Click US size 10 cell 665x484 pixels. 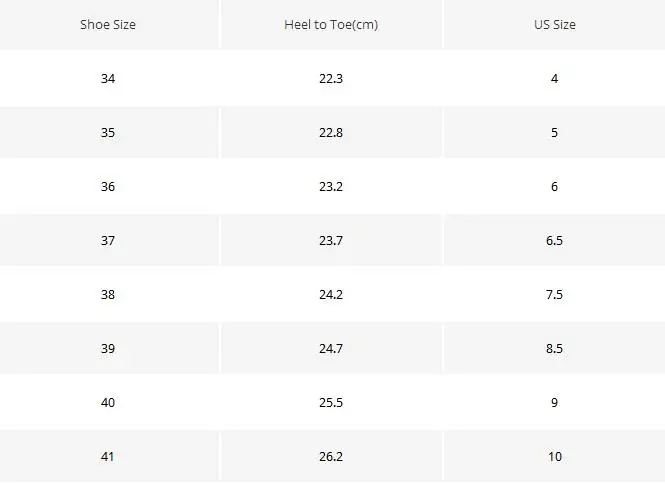(x=555, y=456)
